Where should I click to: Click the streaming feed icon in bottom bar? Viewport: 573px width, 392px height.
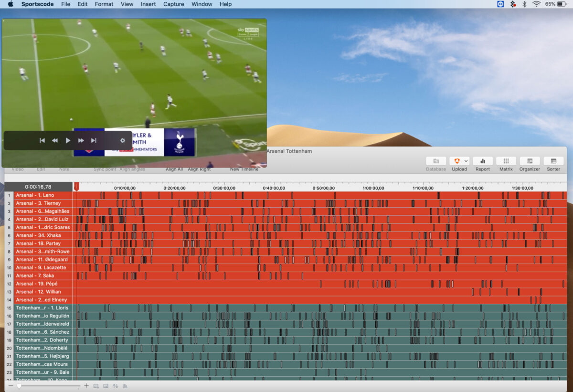click(x=125, y=386)
